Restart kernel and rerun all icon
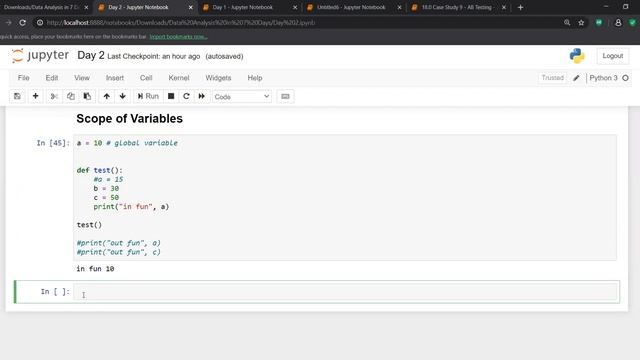The image size is (640, 360). click(x=202, y=96)
